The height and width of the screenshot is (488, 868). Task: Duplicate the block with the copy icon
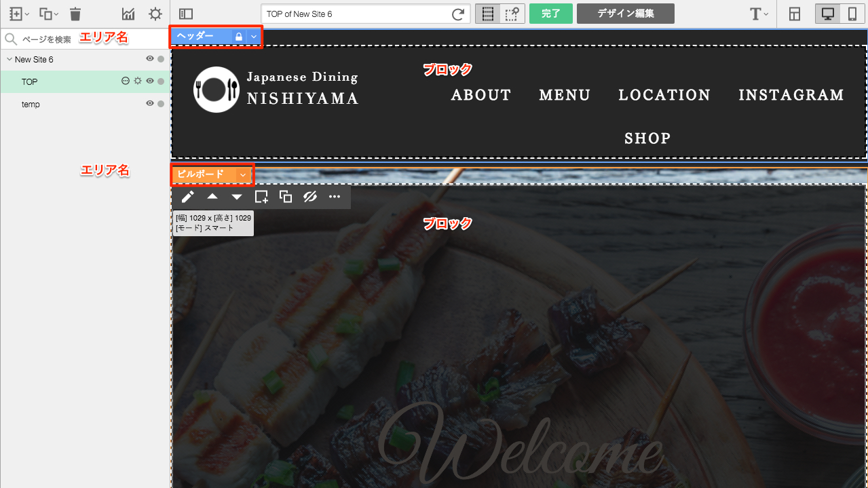coord(286,197)
